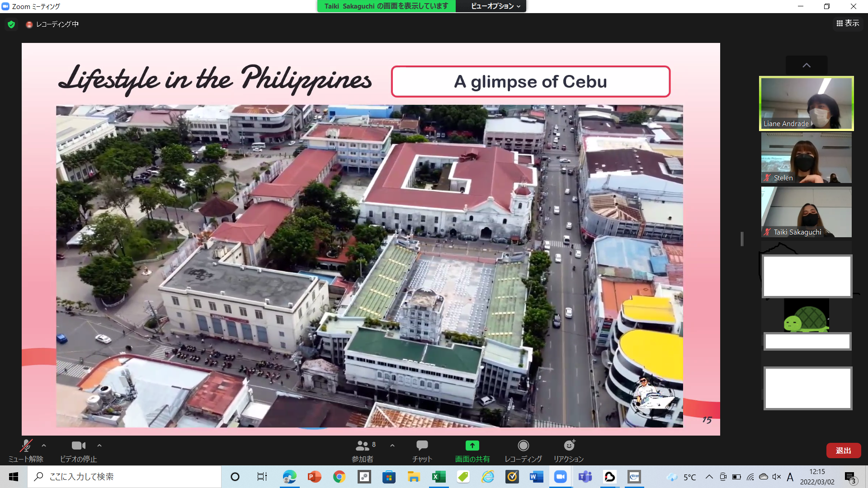Click the battery status icon

pyautogui.click(x=737, y=477)
